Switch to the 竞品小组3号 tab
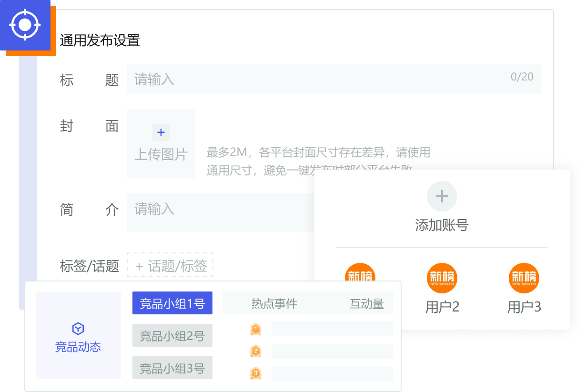The height and width of the screenshot is (392, 585). [172, 368]
